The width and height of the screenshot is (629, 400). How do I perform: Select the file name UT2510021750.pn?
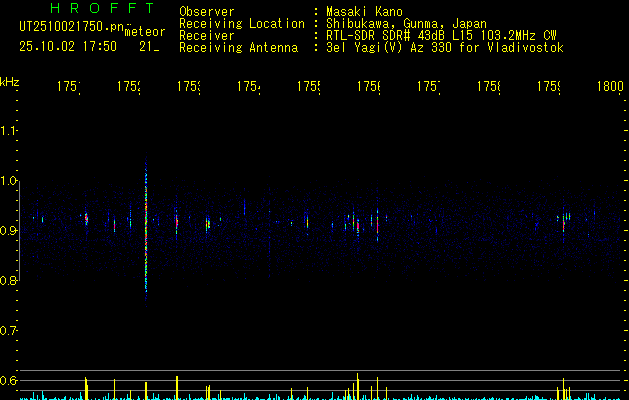[x=71, y=27]
